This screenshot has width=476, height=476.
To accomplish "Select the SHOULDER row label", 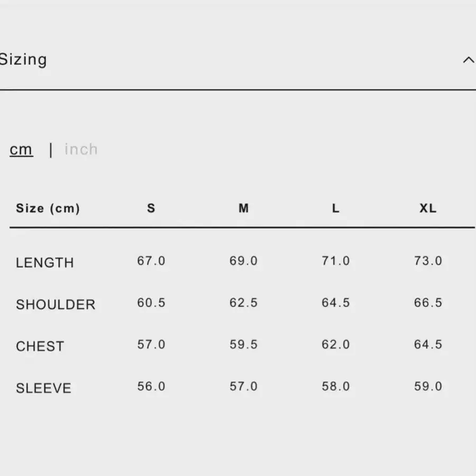I will pyautogui.click(x=56, y=305).
